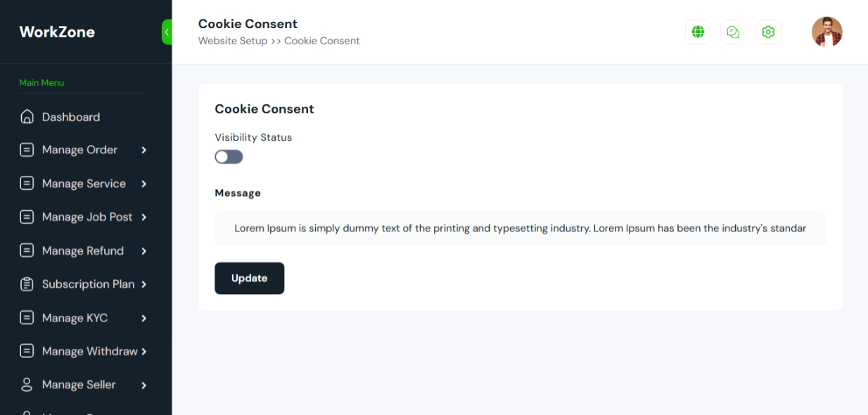Click the Dashboard home icon

coord(27,117)
